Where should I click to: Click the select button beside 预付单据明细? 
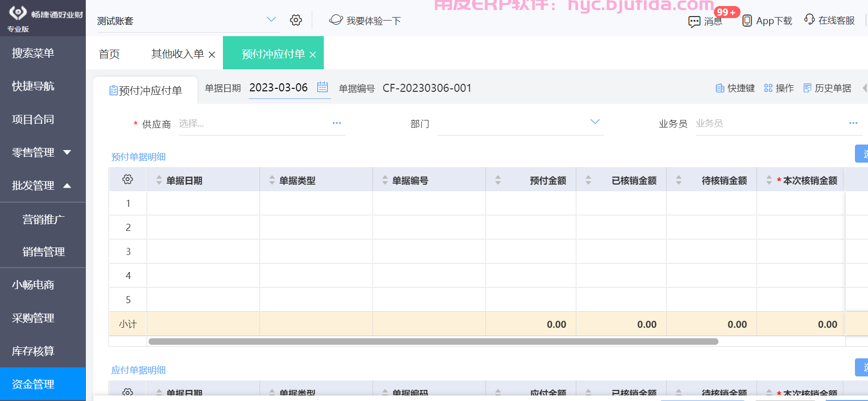861,154
